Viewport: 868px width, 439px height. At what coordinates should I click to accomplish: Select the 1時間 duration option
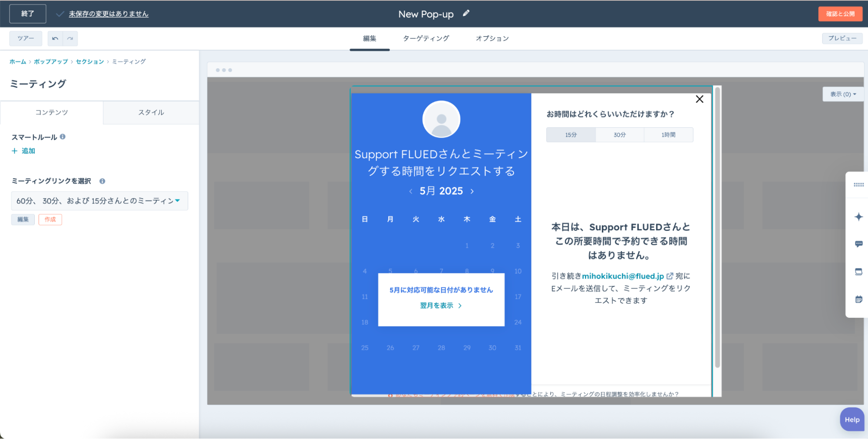coord(668,135)
